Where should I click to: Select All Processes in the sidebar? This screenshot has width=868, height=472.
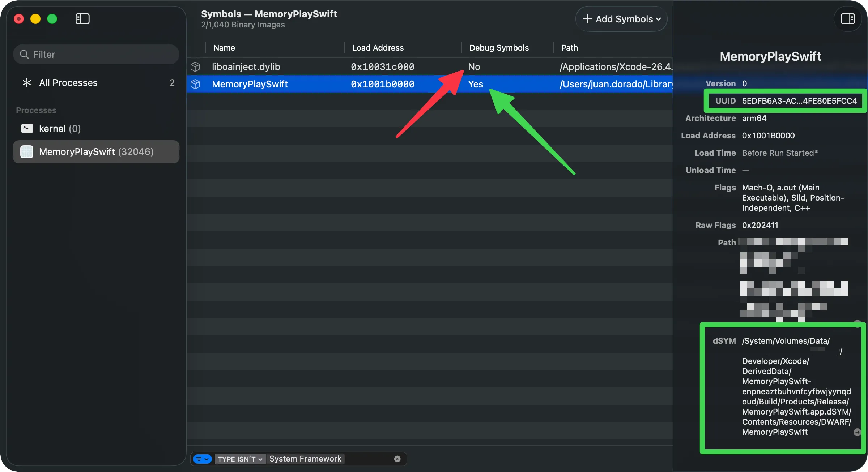coord(96,83)
